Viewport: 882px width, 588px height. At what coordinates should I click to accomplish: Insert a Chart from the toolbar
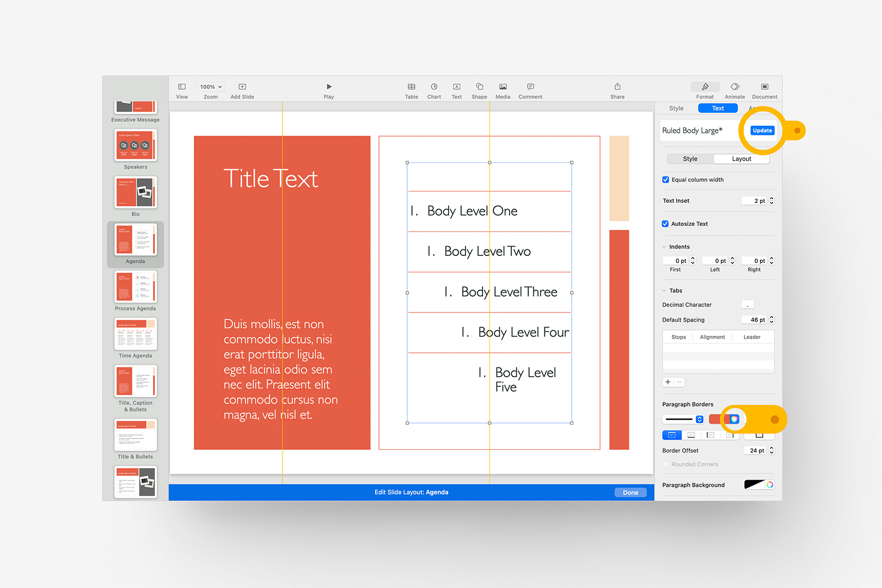(434, 87)
